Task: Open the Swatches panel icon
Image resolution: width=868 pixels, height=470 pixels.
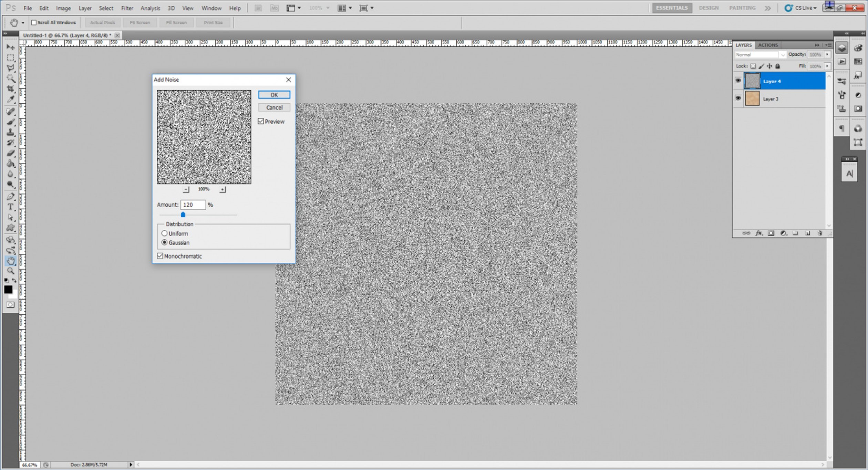Action: pos(858,62)
